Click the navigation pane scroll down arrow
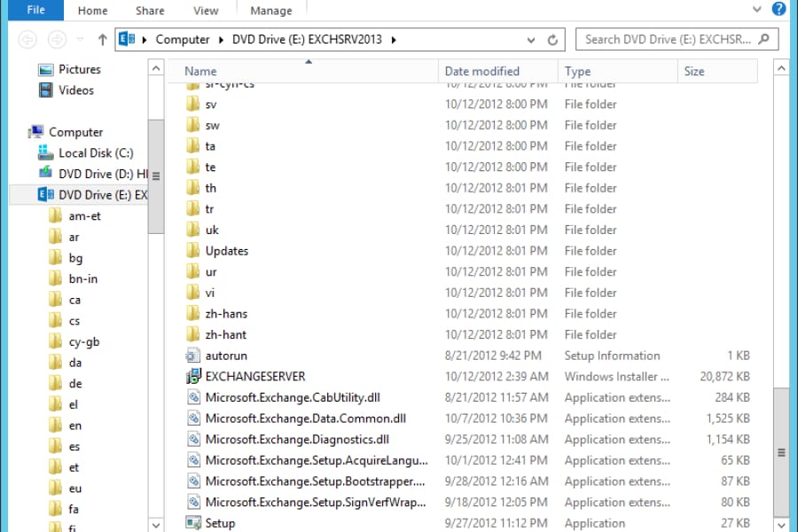Viewport: 798px width, 532px height. tap(156, 524)
